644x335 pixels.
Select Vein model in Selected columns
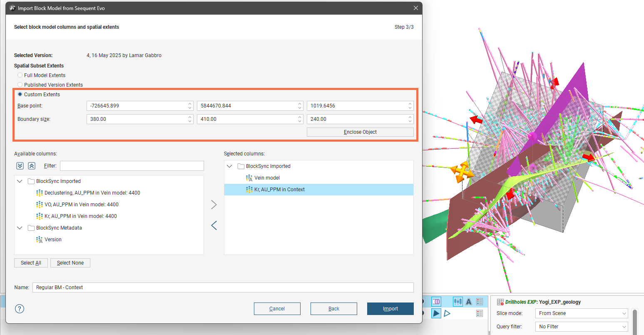click(x=267, y=178)
